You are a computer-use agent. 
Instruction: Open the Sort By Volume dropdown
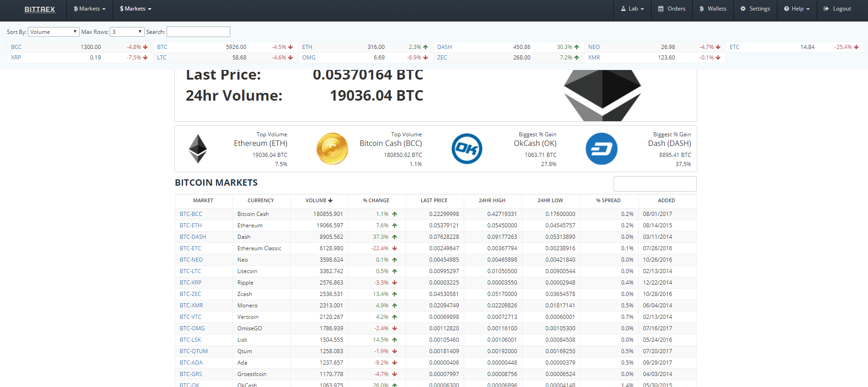coord(54,32)
